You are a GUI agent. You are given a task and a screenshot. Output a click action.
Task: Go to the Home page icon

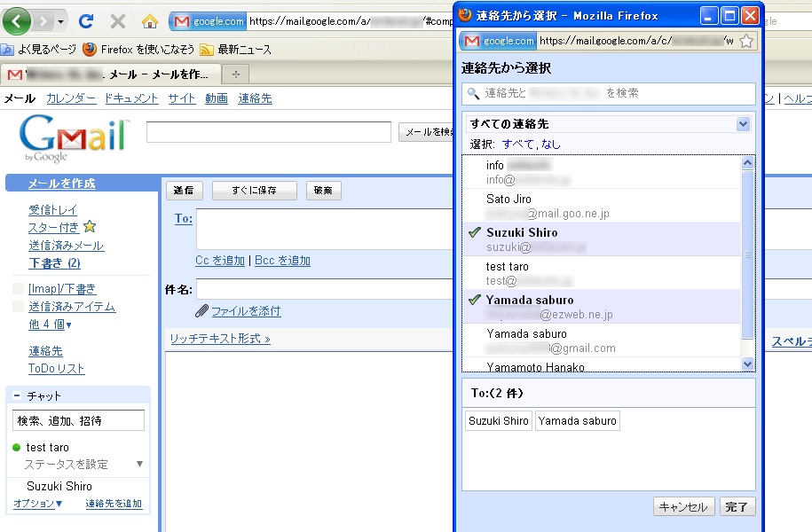point(150,21)
